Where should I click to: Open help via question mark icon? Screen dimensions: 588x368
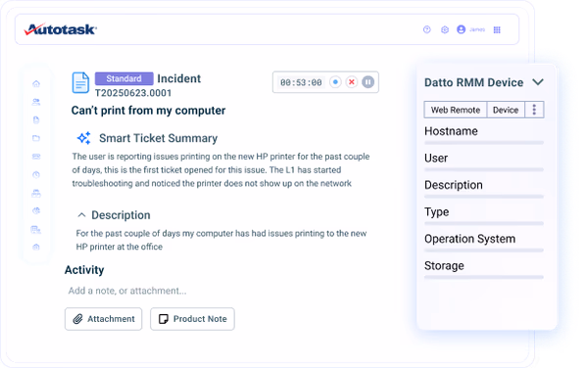point(426,29)
